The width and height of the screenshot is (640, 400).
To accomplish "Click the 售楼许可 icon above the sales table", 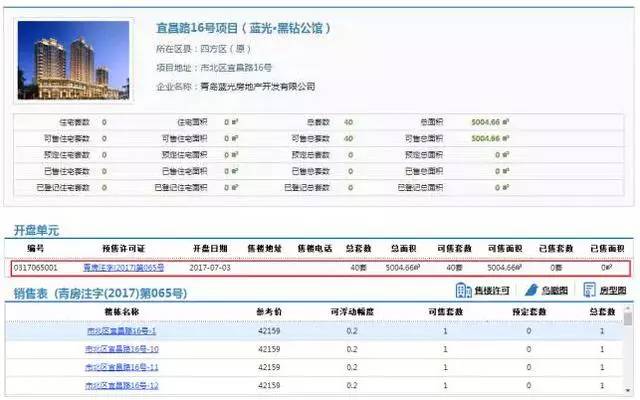I will [x=485, y=291].
